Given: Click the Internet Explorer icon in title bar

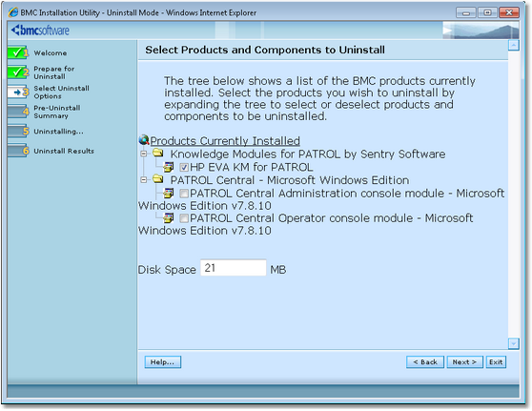Looking at the screenshot, I should 13,12.
